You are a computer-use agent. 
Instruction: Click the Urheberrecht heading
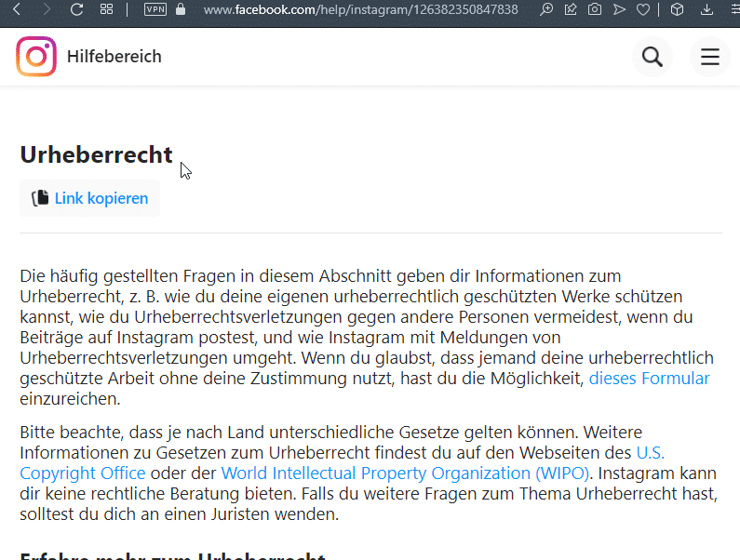pos(96,154)
